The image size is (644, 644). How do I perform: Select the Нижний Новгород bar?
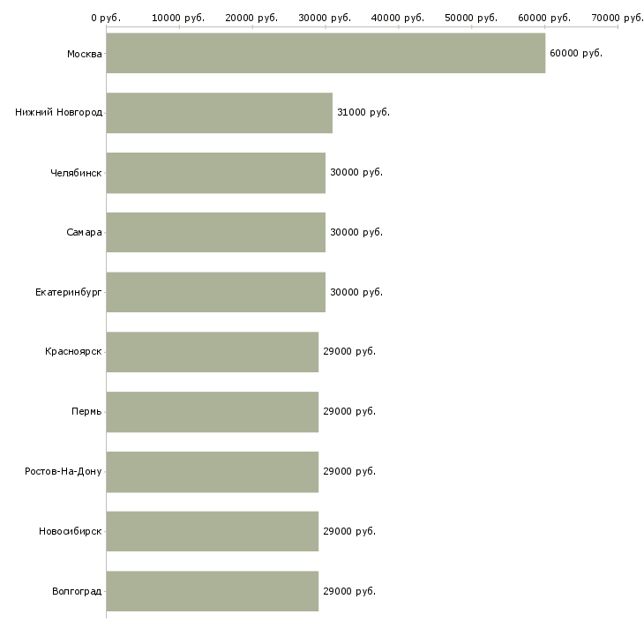(x=219, y=113)
